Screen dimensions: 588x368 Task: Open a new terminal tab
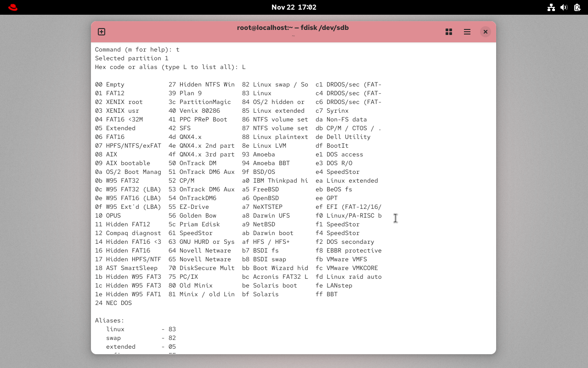101,32
